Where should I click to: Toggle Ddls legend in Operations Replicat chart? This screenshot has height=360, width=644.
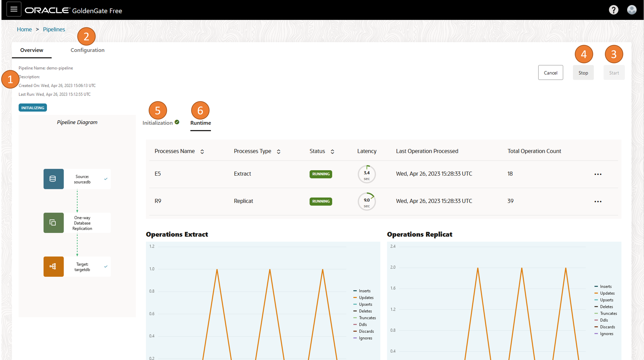[x=601, y=320]
